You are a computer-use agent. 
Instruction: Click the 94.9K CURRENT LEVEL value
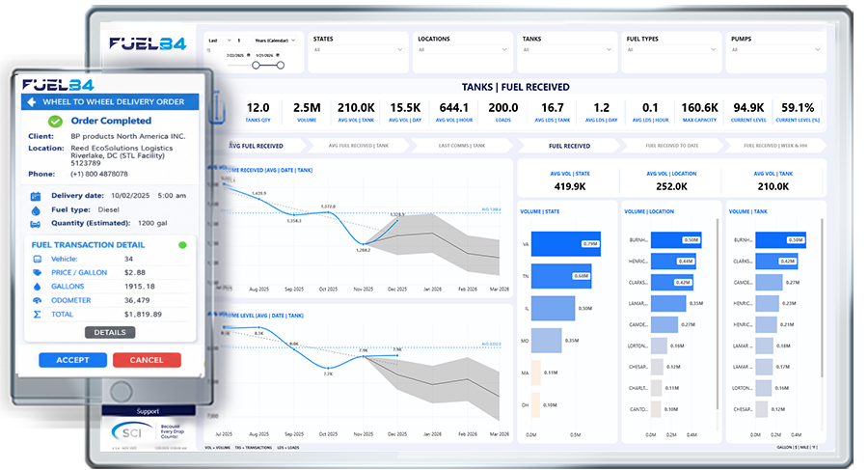point(748,107)
